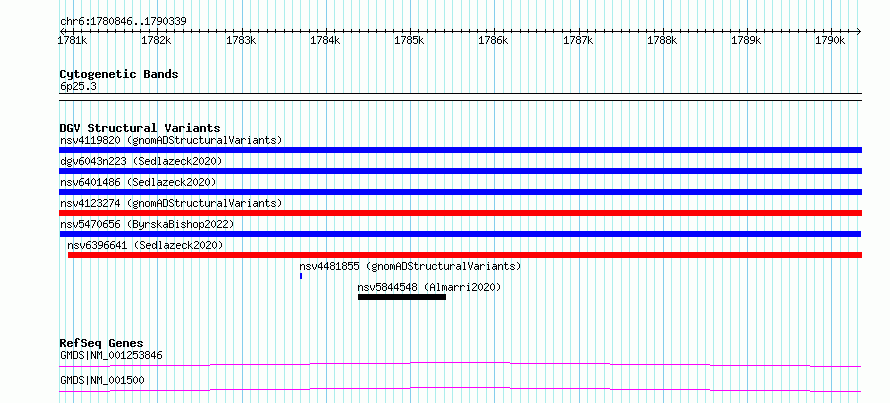Click the 1790k ruler tick
Viewport: 890px width, 403px height.
click(x=830, y=41)
